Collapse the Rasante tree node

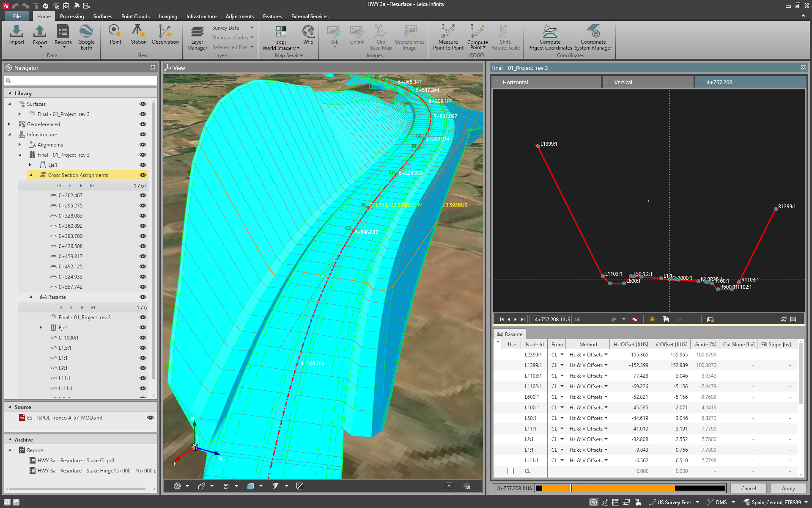tap(30, 297)
